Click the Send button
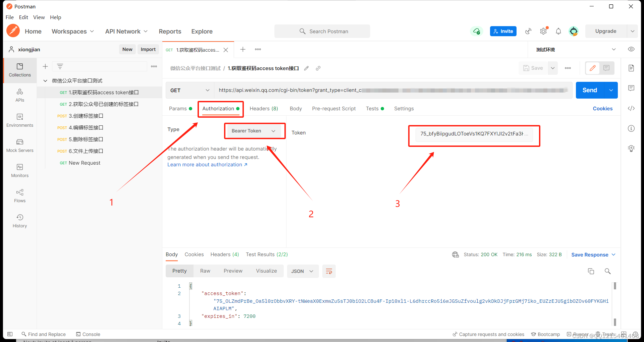The width and height of the screenshot is (644, 342). click(x=590, y=90)
